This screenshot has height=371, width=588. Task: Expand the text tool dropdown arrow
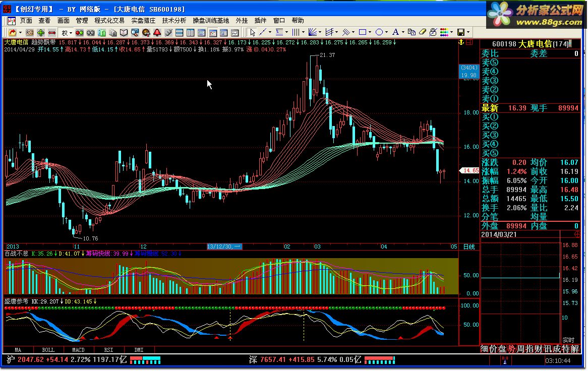click(x=403, y=32)
